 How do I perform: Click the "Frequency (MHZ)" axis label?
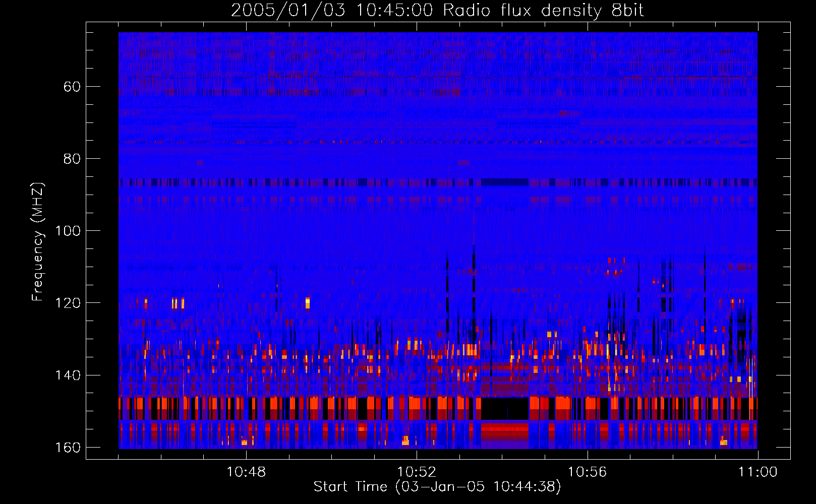pos(37,242)
